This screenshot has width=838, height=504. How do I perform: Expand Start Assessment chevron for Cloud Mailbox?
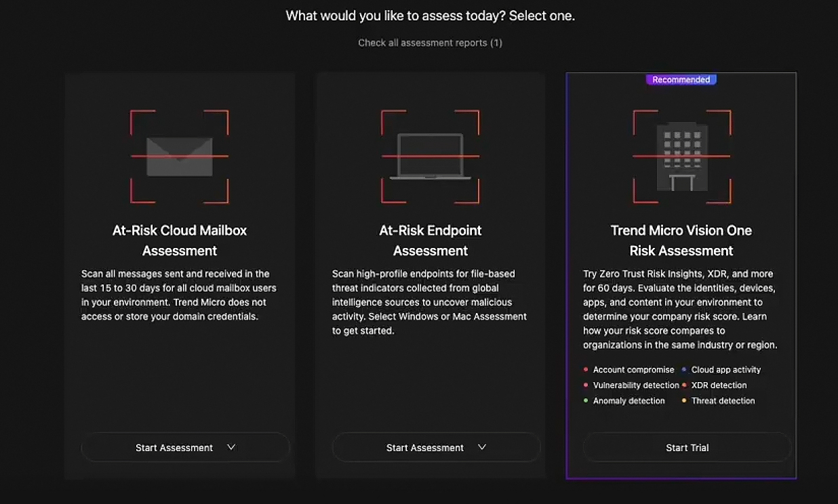(231, 447)
